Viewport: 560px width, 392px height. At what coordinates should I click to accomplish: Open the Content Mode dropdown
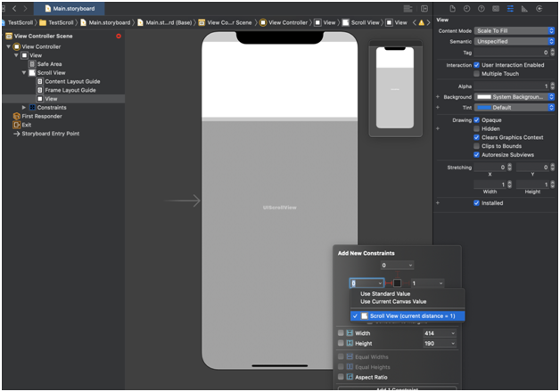pos(515,31)
